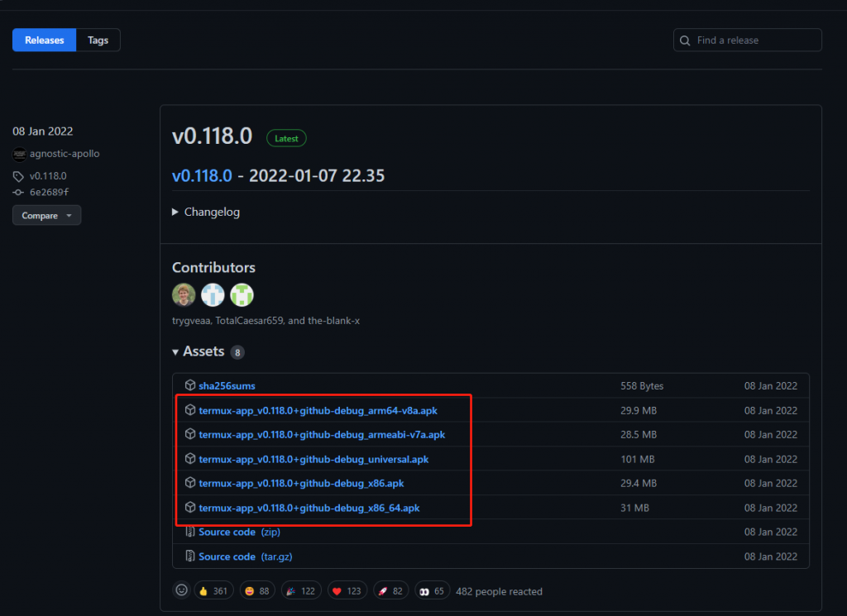This screenshot has height=616, width=847.
Task: Click the 28.5 MB size value
Action: (x=639, y=435)
